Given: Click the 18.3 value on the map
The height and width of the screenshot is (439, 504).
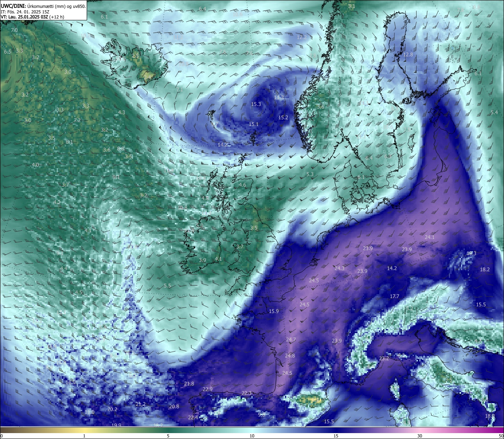Looking at the screenshot, I should pos(471,254).
